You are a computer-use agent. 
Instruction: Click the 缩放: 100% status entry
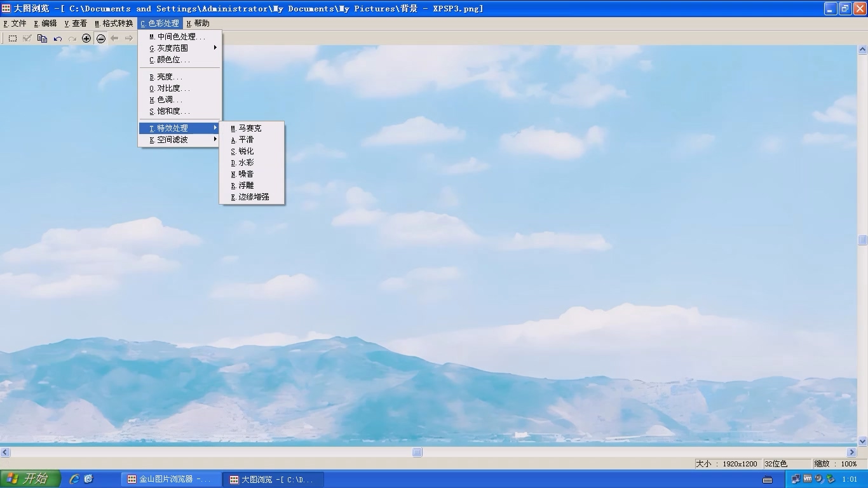click(x=836, y=464)
